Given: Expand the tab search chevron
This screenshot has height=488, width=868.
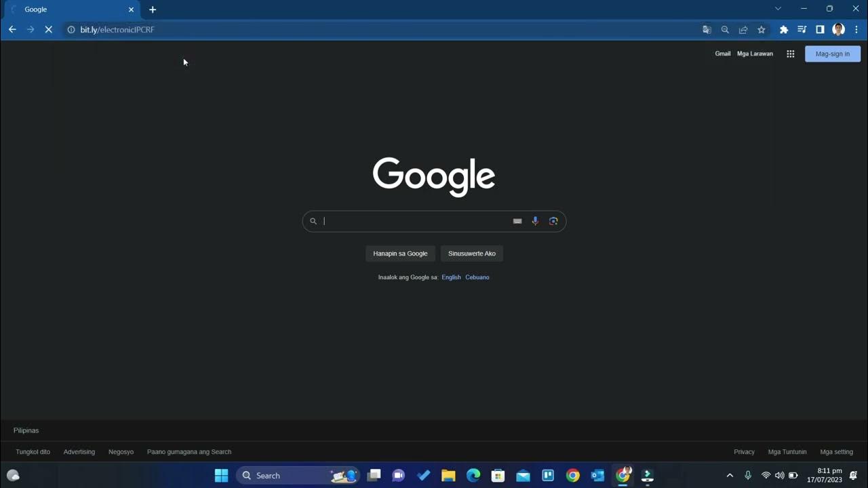Looking at the screenshot, I should tap(778, 9).
